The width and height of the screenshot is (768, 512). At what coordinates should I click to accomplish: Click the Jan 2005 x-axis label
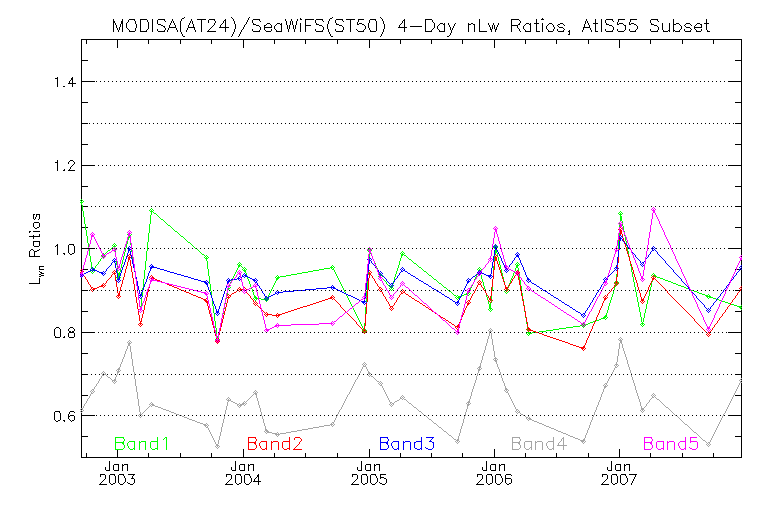pyautogui.click(x=369, y=473)
